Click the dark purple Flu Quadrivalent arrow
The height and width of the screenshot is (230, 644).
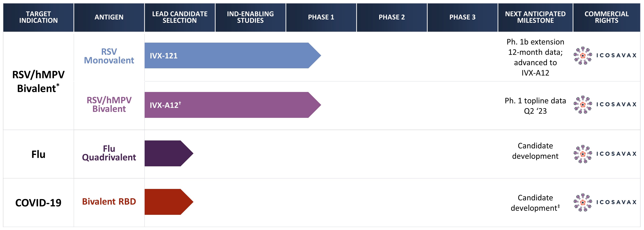(166, 153)
